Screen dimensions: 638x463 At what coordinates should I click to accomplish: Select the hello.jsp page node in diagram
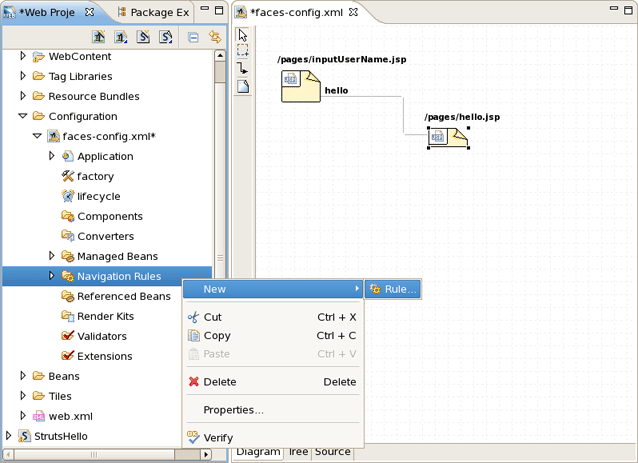click(447, 137)
